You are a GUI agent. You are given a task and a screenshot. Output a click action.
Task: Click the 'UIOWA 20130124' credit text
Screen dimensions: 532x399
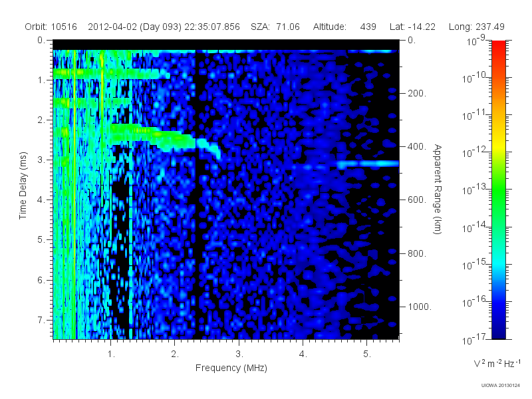(501, 385)
